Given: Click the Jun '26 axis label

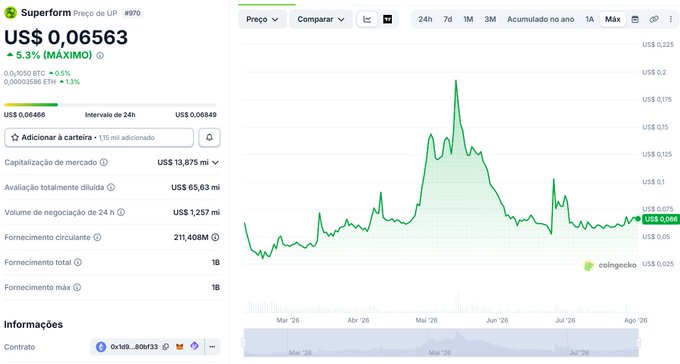Looking at the screenshot, I should point(497,320).
